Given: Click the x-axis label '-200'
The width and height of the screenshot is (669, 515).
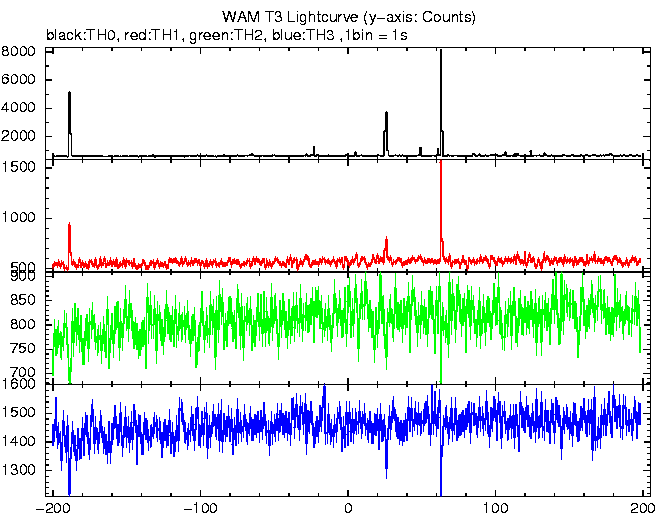Looking at the screenshot, I should click(x=52, y=508).
